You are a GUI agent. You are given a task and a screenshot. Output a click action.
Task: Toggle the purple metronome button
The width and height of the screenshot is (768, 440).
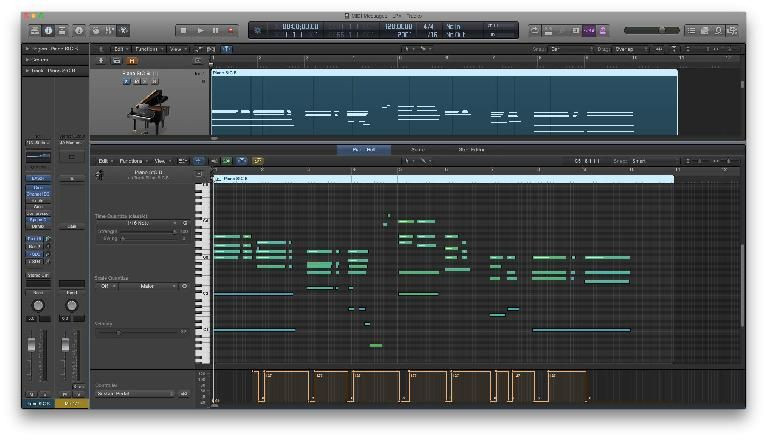click(603, 31)
